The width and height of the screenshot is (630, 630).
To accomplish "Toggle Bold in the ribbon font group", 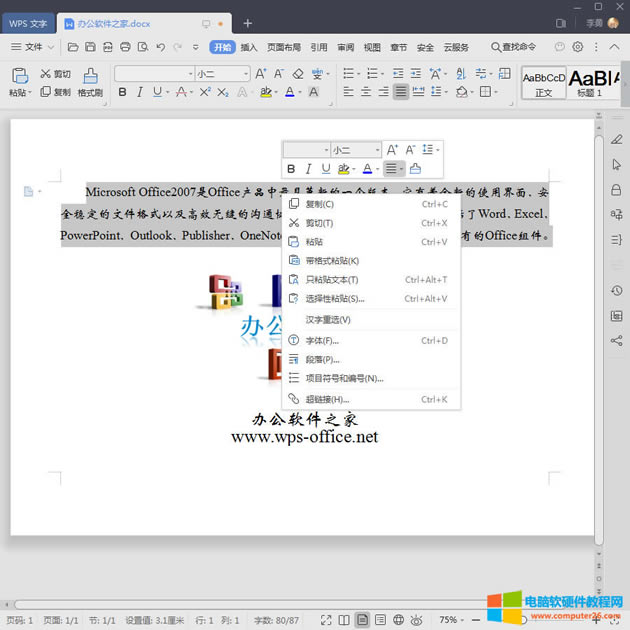I will (x=123, y=92).
